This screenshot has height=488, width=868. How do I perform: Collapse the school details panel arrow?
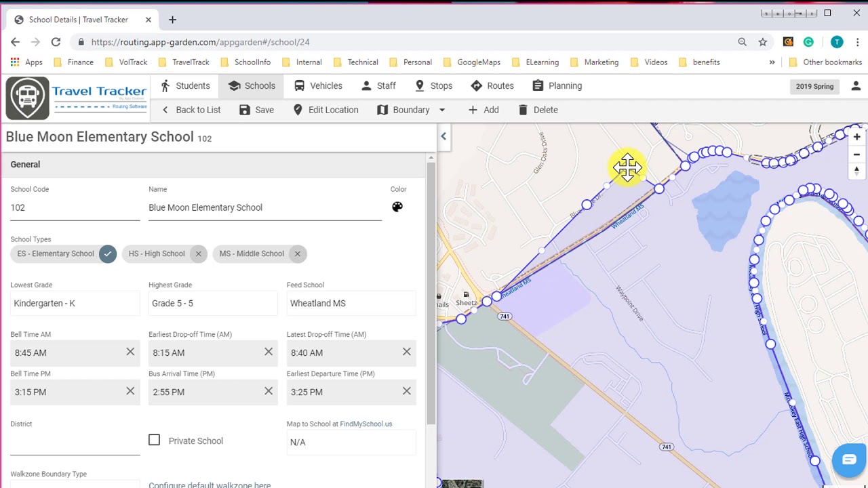pyautogui.click(x=443, y=136)
